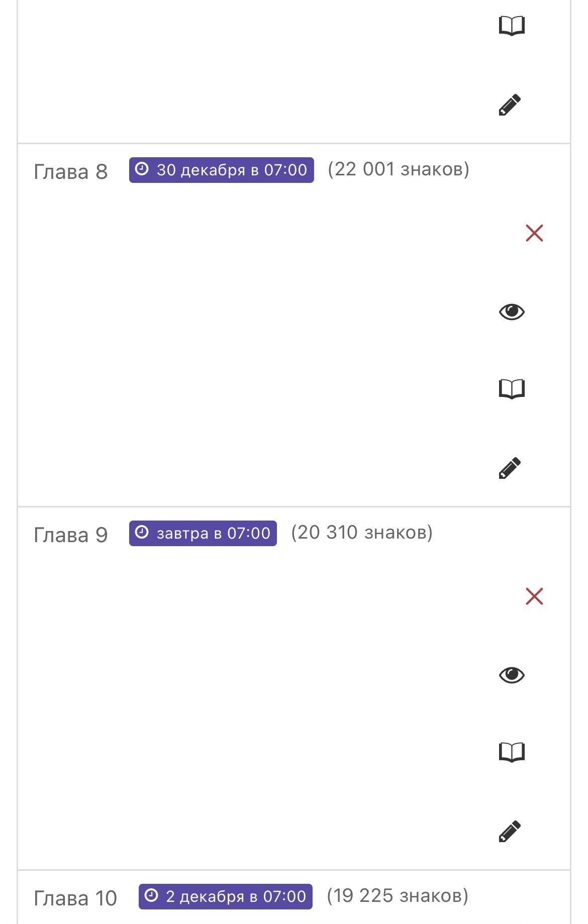Open the Глава 9 chapter title
Image resolution: width=588 pixels, height=924 pixels.
pyautogui.click(x=71, y=535)
